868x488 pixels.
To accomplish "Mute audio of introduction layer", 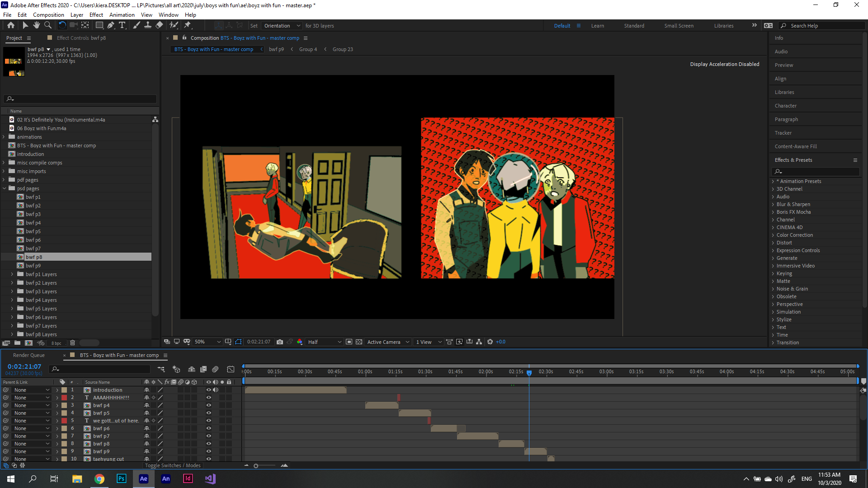I will click(x=216, y=390).
